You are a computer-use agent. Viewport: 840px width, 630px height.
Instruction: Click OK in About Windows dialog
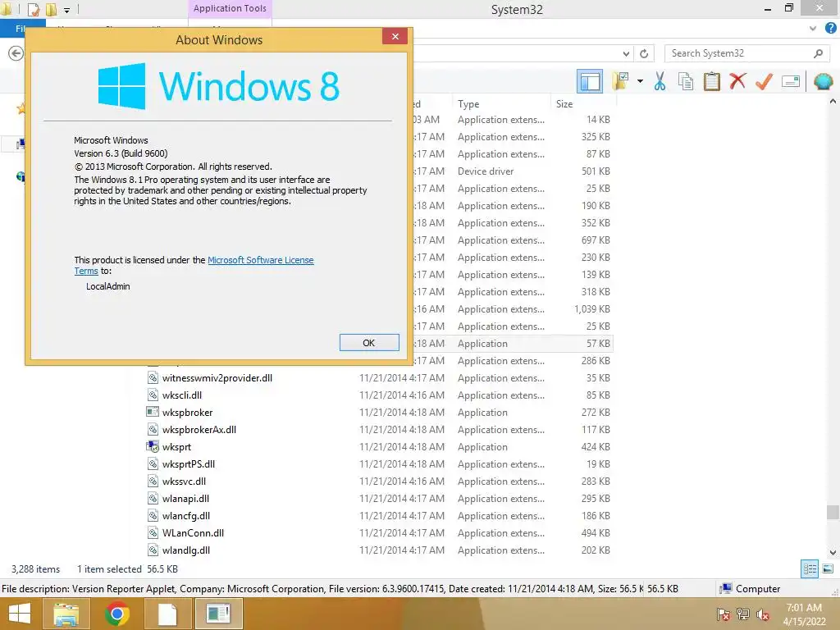[x=369, y=343]
